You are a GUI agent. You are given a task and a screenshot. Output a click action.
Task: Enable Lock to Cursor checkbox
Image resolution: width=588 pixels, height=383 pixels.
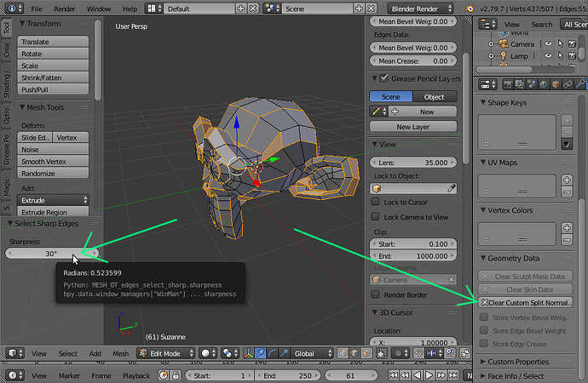(x=375, y=202)
